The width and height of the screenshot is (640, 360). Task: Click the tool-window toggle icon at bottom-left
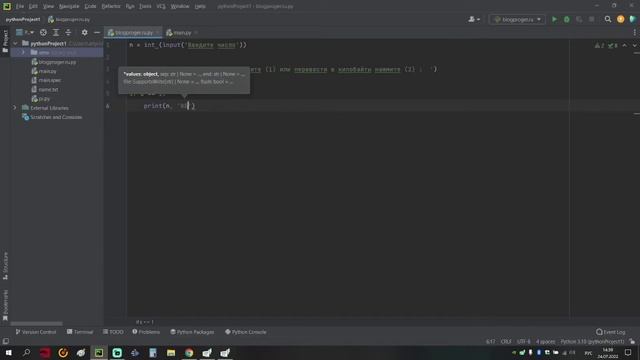(5, 341)
